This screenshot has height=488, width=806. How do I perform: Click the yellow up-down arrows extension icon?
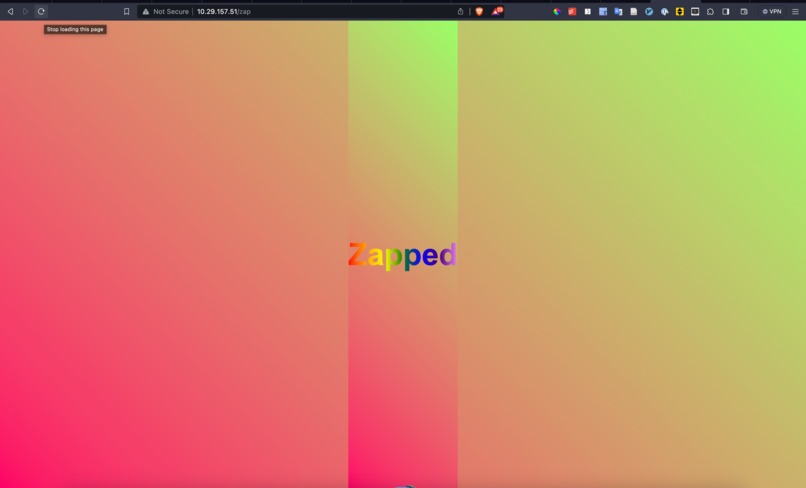point(680,11)
